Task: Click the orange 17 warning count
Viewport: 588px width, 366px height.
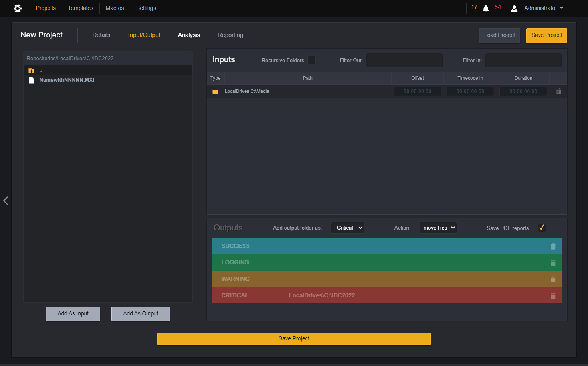Action: (474, 7)
